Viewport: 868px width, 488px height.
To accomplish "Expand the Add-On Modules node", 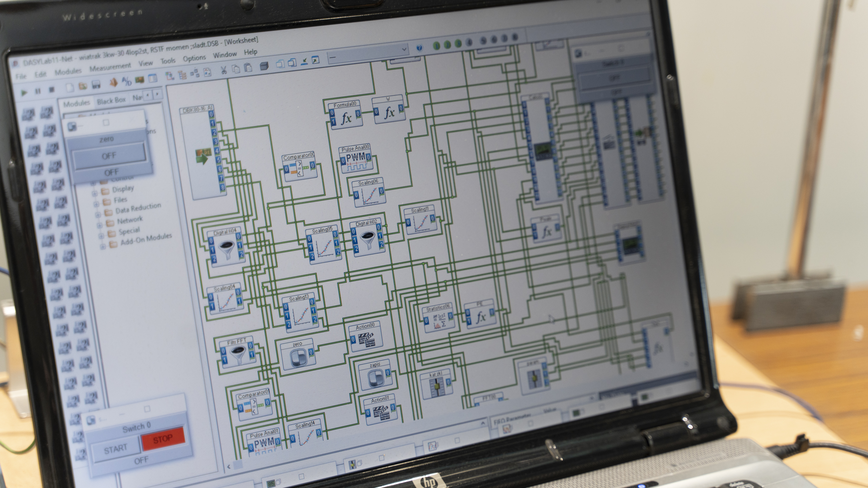I will point(103,246).
